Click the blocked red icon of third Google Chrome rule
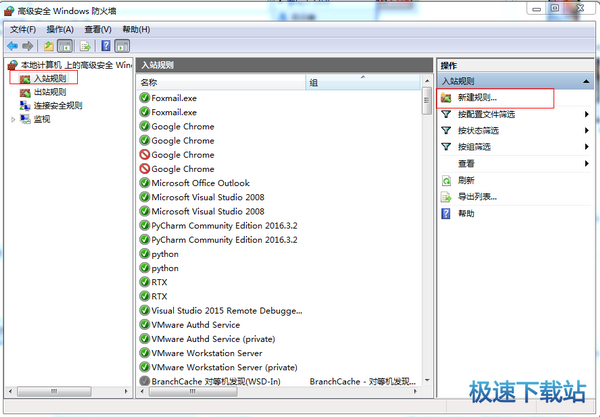 (144, 155)
